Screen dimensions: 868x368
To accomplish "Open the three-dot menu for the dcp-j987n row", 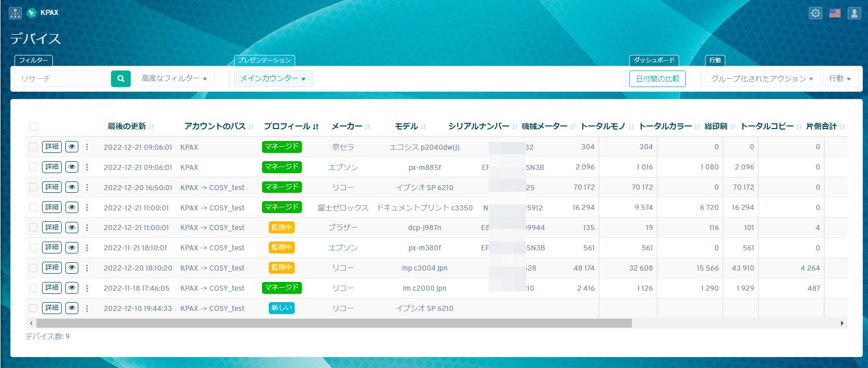I will (87, 228).
